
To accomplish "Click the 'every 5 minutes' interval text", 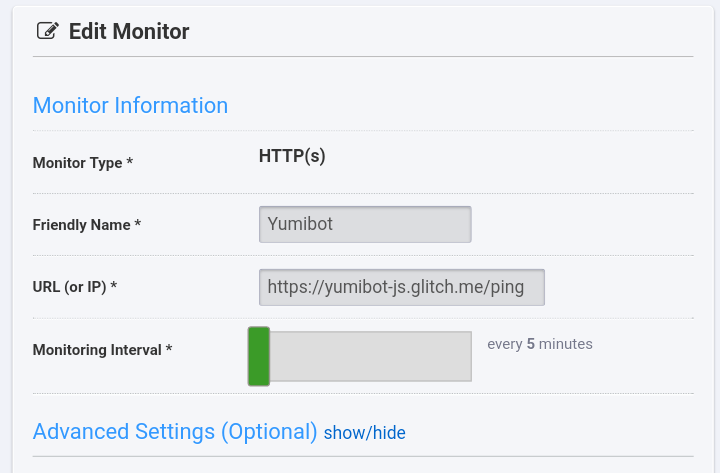I will pyautogui.click(x=540, y=344).
